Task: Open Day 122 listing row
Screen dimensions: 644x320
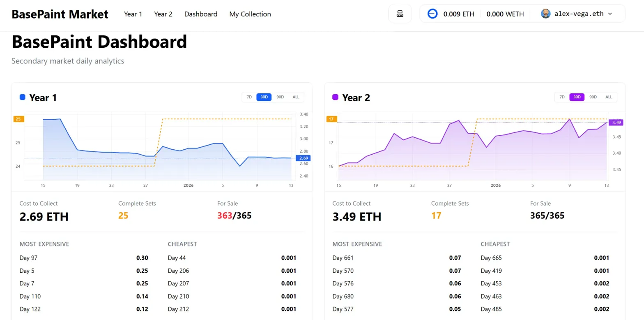Action: click(x=84, y=309)
